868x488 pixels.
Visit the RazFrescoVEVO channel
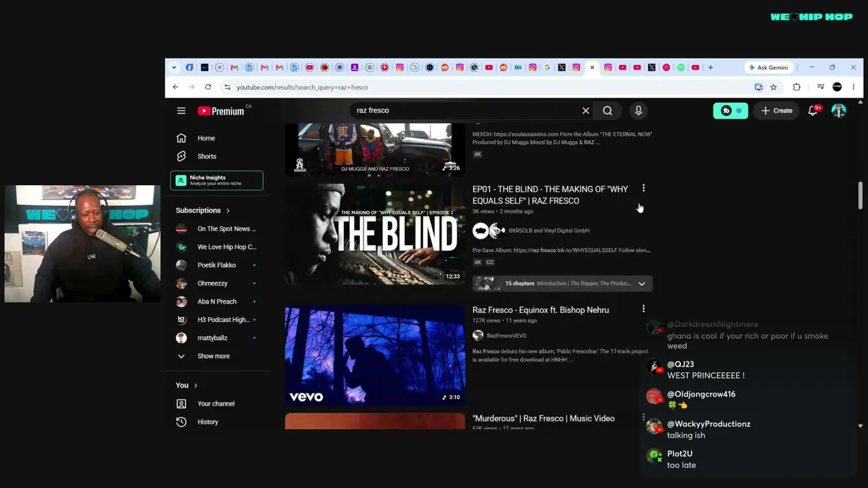pyautogui.click(x=506, y=336)
